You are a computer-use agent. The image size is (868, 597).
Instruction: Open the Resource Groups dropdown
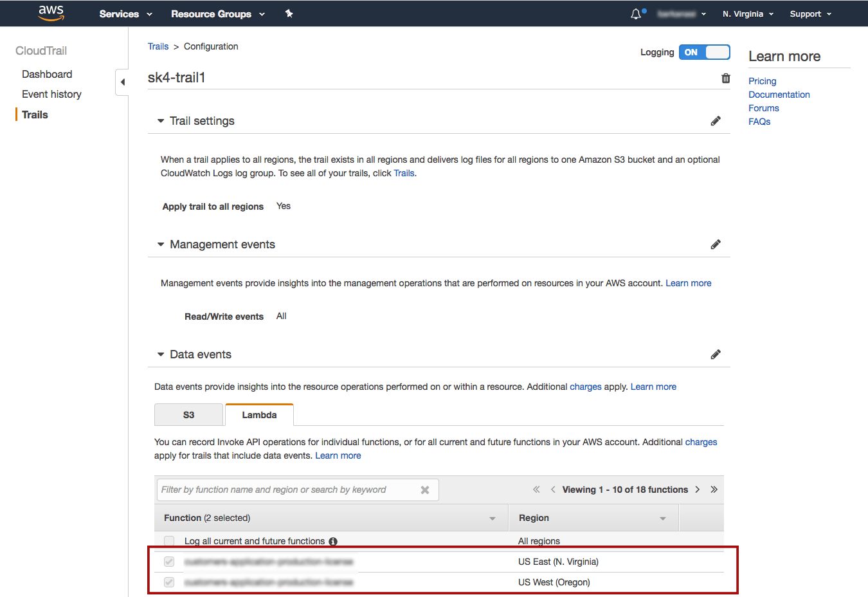tap(218, 14)
